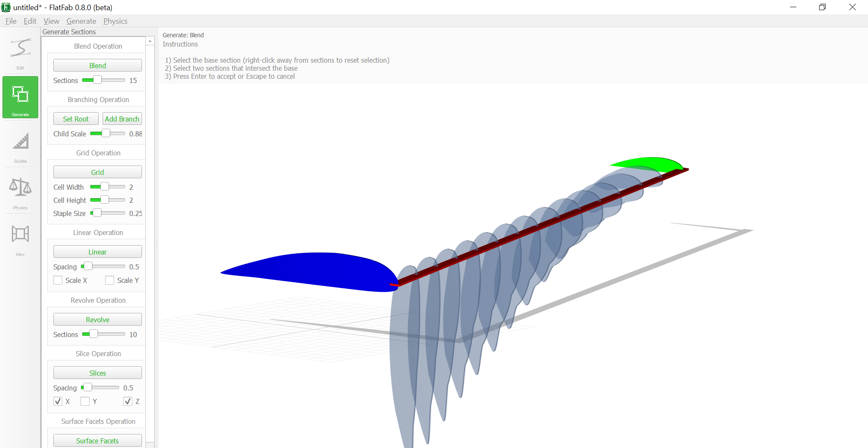Open the View camera tool
This screenshot has width=868, height=448.
(20, 234)
